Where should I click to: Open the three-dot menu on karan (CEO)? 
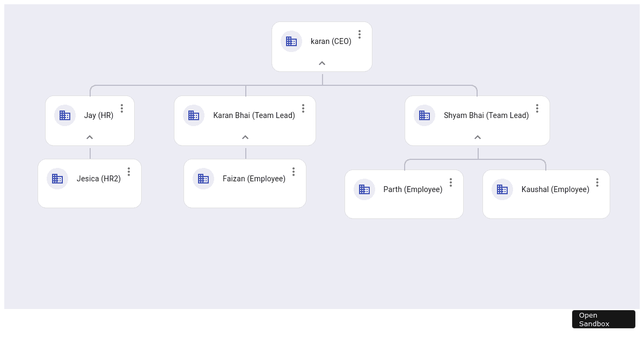[360, 34]
